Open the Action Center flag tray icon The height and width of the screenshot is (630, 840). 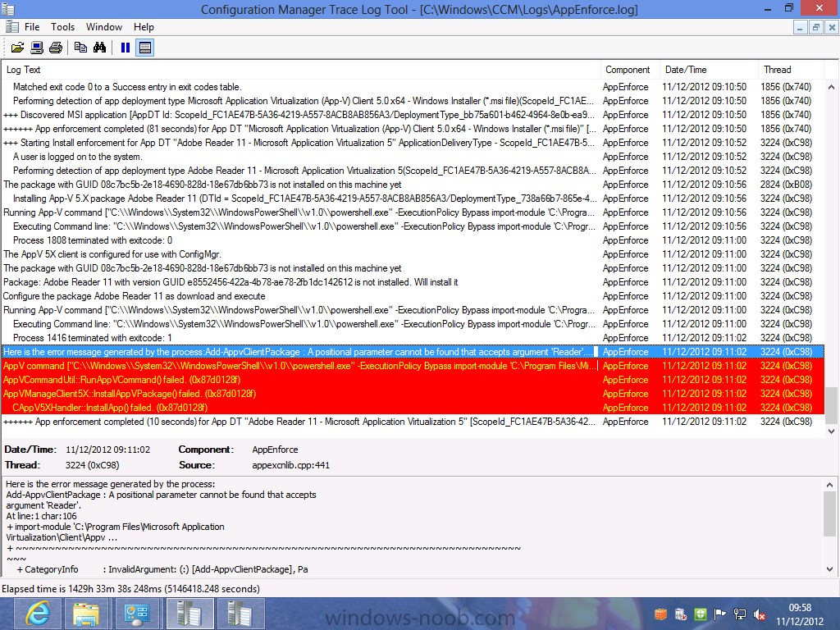pyautogui.click(x=720, y=614)
